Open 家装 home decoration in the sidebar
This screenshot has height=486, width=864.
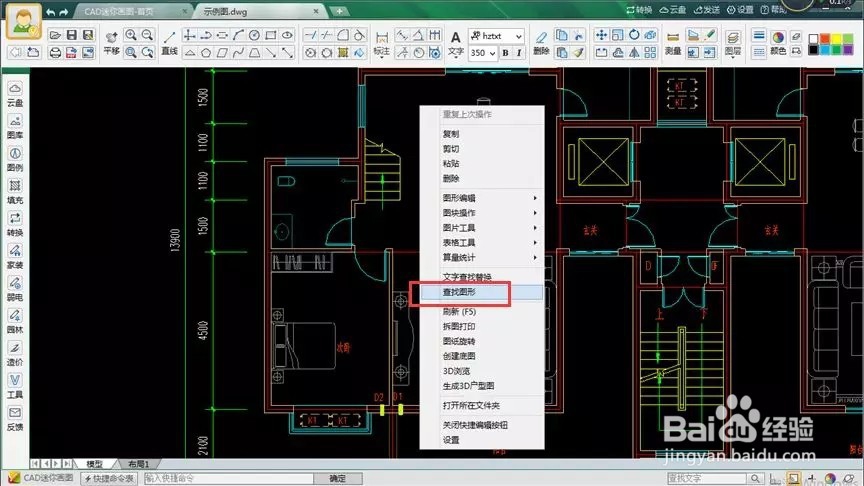(15, 257)
